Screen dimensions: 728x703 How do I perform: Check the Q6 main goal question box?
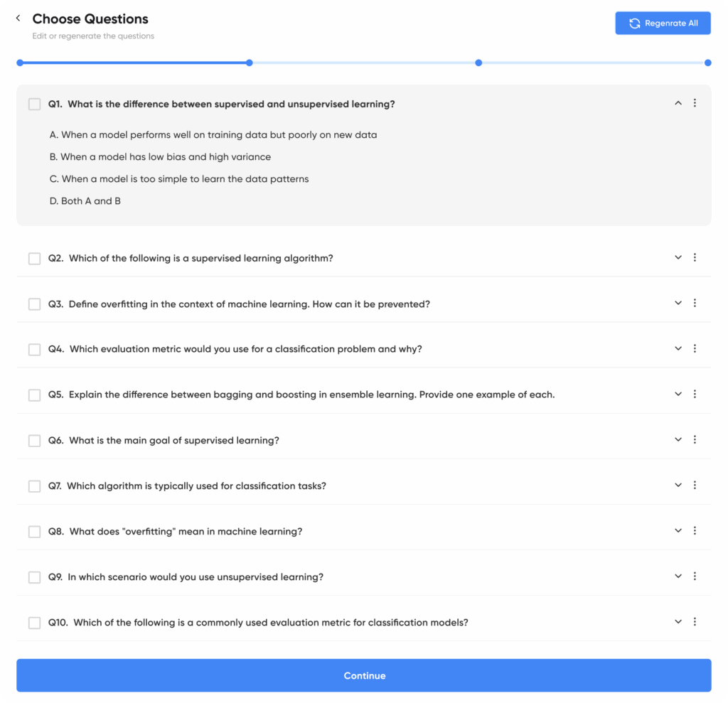coord(34,441)
